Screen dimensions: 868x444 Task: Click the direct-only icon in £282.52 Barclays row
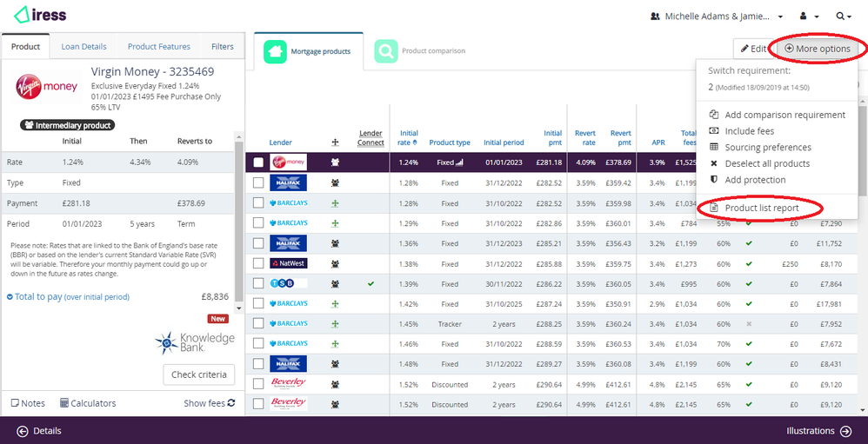335,203
